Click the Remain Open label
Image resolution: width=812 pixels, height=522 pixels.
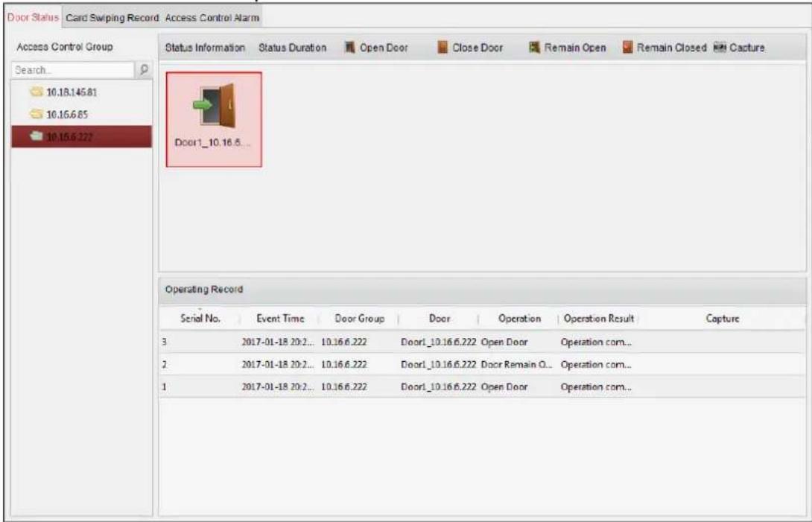click(575, 48)
